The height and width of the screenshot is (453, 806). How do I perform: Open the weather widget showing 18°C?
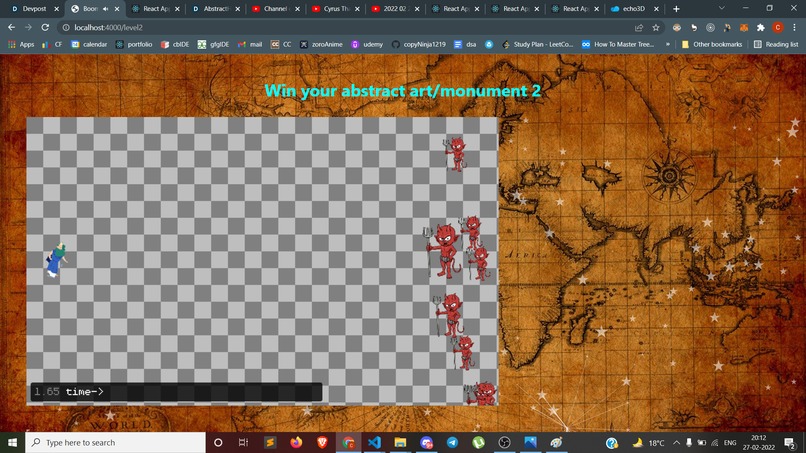tap(649, 443)
